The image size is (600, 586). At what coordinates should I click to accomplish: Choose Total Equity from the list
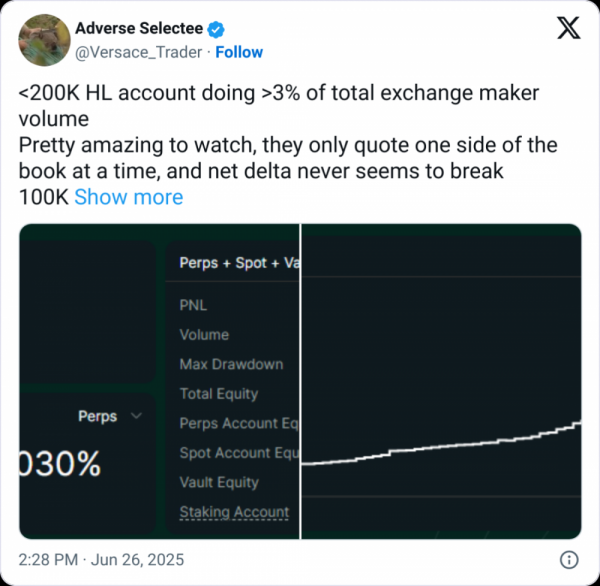pos(219,394)
